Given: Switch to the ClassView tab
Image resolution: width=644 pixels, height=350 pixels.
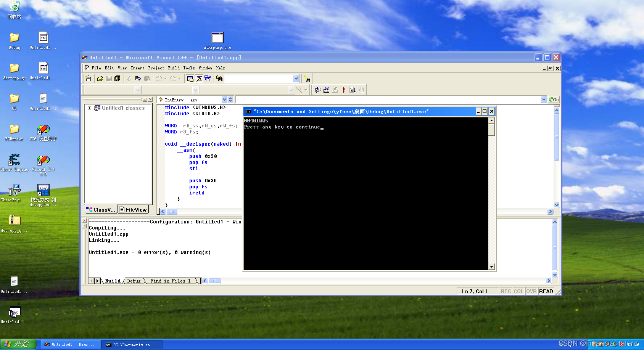Looking at the screenshot, I should (x=101, y=210).
